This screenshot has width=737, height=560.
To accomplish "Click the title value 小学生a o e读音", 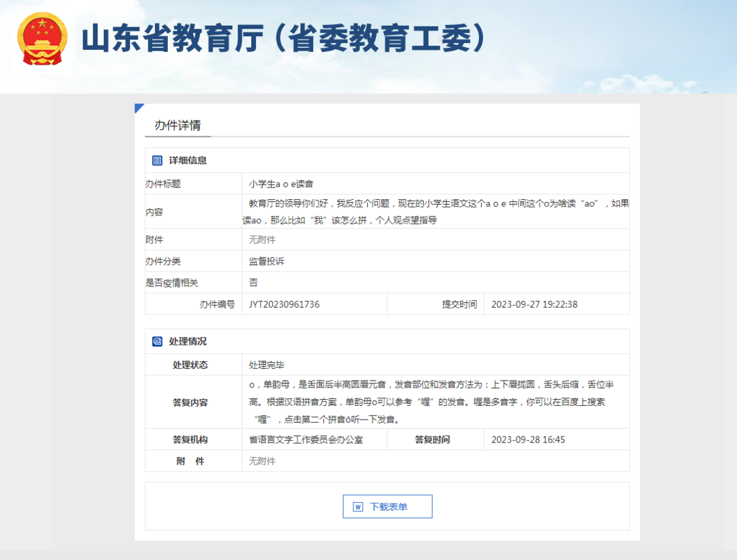I will point(281,184).
